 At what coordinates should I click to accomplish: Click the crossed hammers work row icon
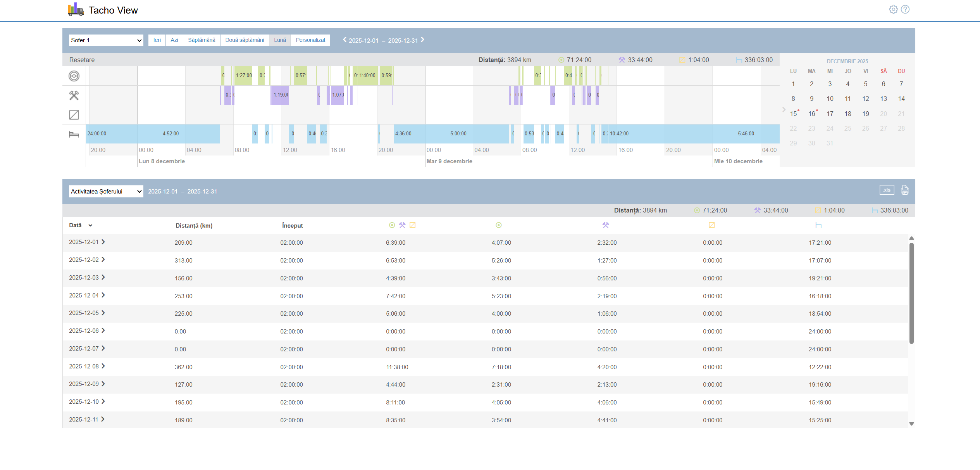74,95
